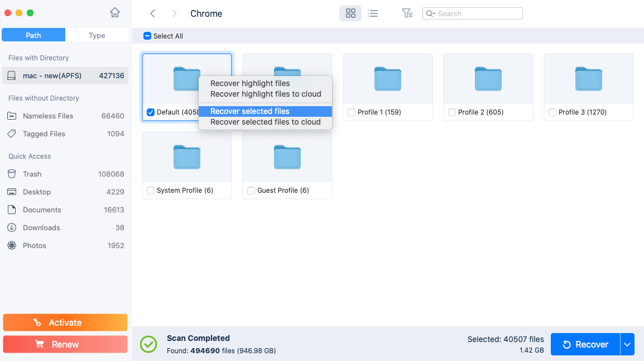Check the Profile 3 checkbox
The height and width of the screenshot is (361, 644).
click(552, 112)
